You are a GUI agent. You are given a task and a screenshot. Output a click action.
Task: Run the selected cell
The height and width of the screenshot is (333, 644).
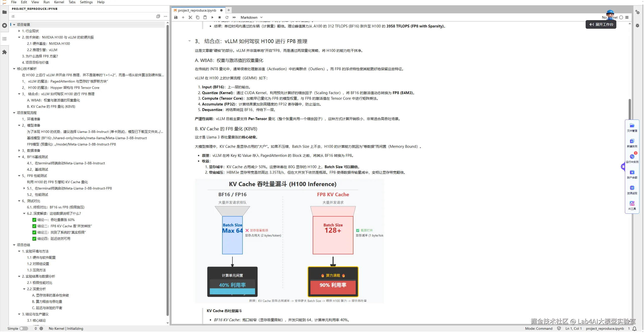(212, 17)
